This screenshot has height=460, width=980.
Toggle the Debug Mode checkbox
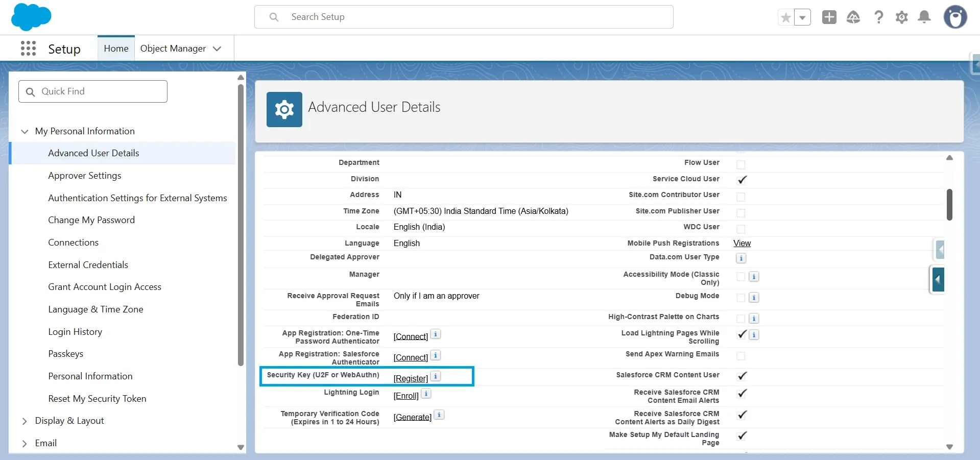tap(741, 298)
